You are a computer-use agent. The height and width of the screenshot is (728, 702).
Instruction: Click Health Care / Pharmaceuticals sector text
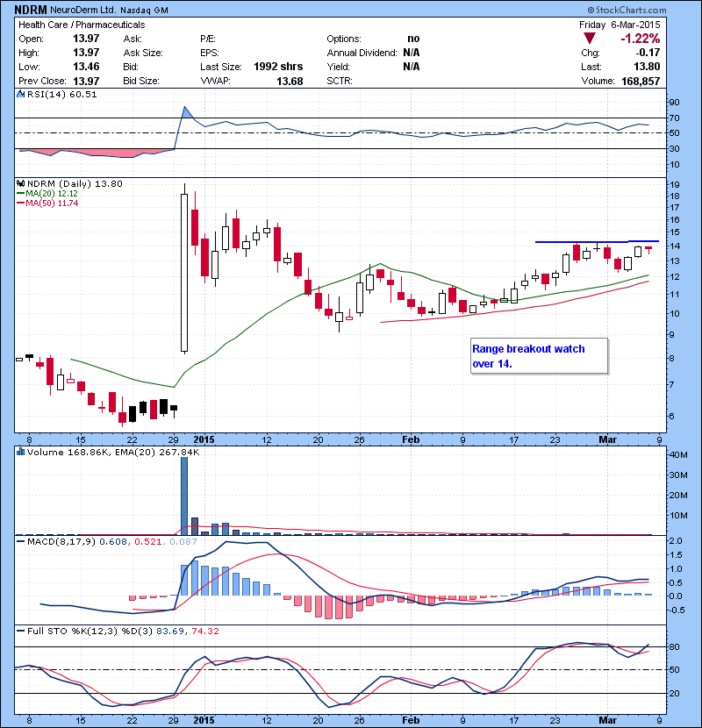(82, 25)
